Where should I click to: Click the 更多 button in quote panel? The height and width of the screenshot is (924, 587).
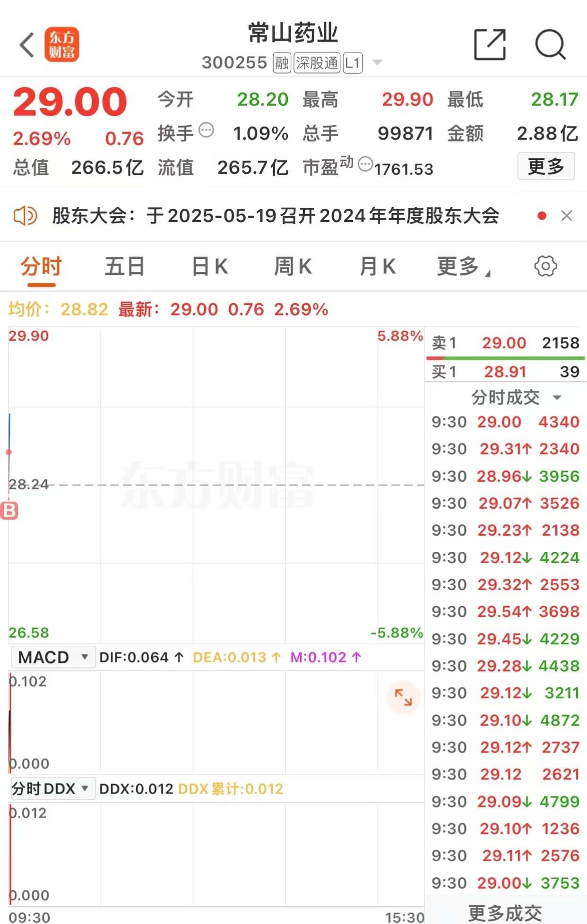point(546,166)
